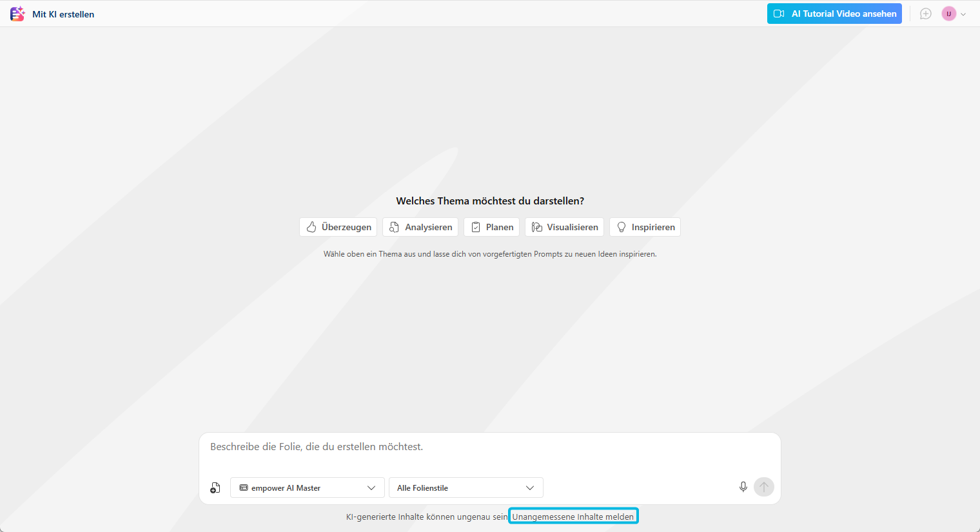Open the user profile avatar menu
980x532 pixels.
(x=948, y=14)
